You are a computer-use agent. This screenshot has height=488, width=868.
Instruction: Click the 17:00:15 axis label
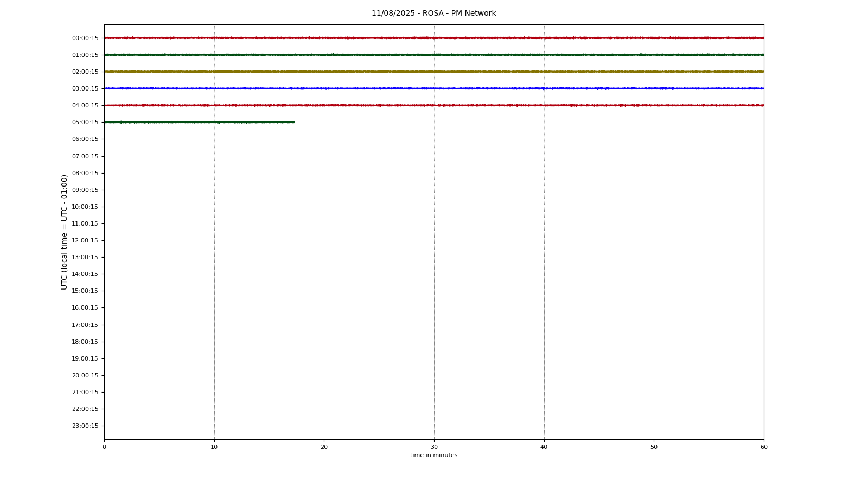point(85,325)
